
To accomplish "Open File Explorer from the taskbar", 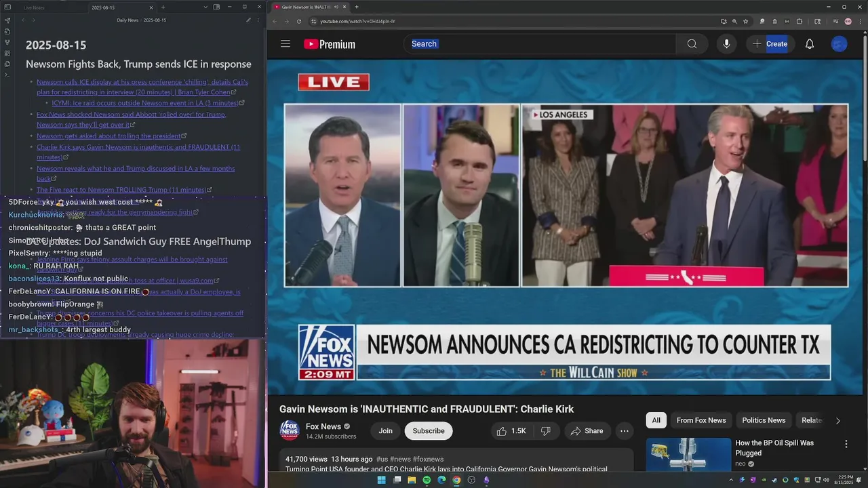I will [412, 480].
